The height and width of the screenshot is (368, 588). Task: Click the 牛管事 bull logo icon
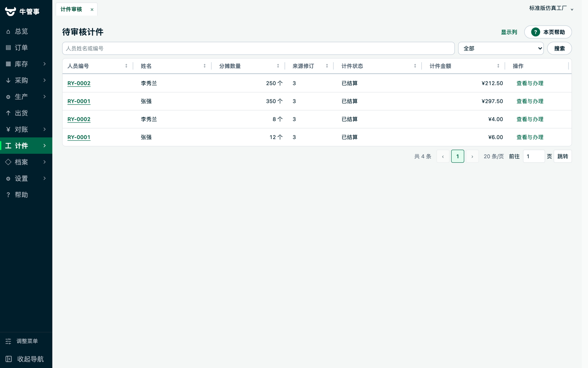pos(10,11)
